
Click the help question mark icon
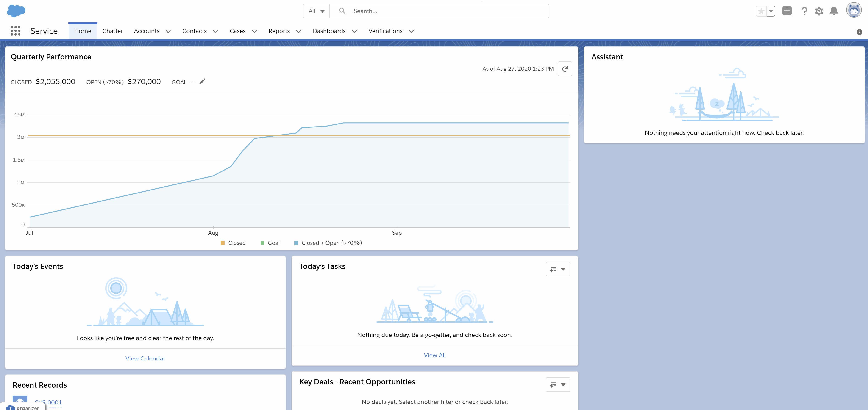tap(804, 11)
